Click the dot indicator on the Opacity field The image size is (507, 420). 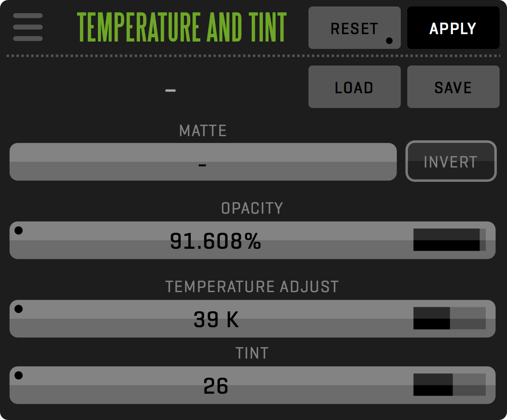coord(18,231)
